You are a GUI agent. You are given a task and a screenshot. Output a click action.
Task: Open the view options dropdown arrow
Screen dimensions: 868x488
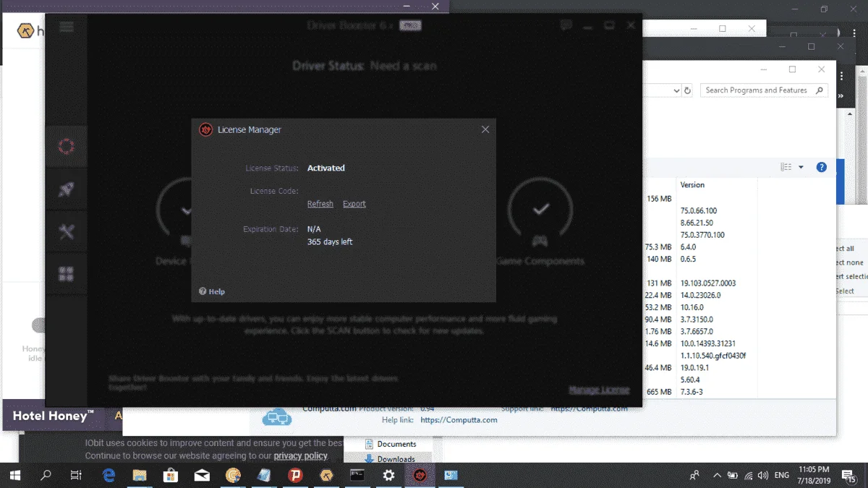click(x=801, y=167)
